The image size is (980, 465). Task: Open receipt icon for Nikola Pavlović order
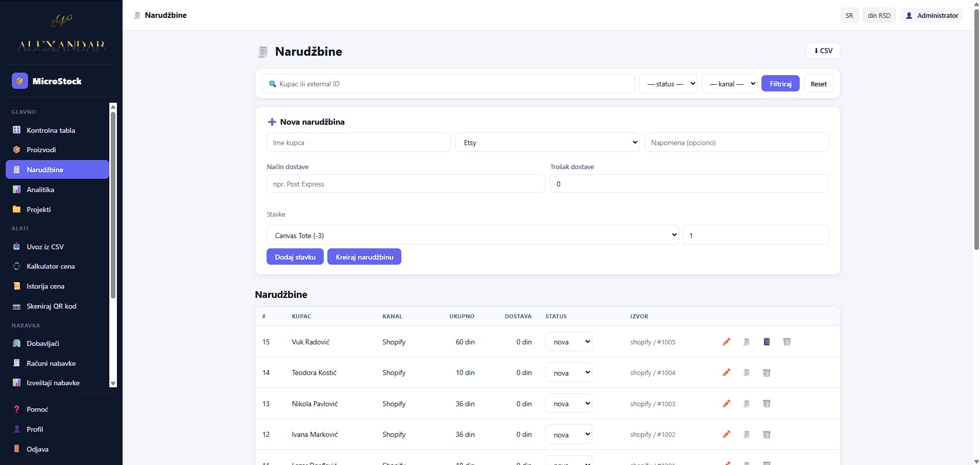[746, 404]
